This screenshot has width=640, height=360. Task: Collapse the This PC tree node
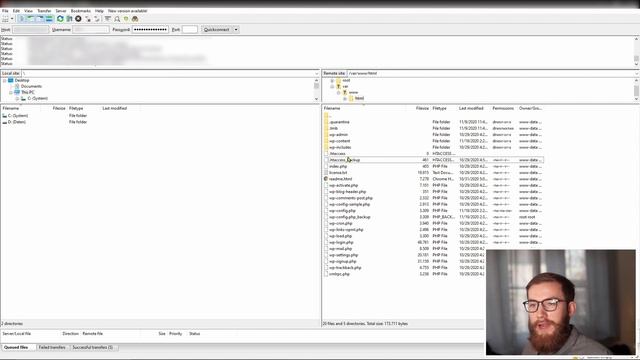click(x=11, y=93)
